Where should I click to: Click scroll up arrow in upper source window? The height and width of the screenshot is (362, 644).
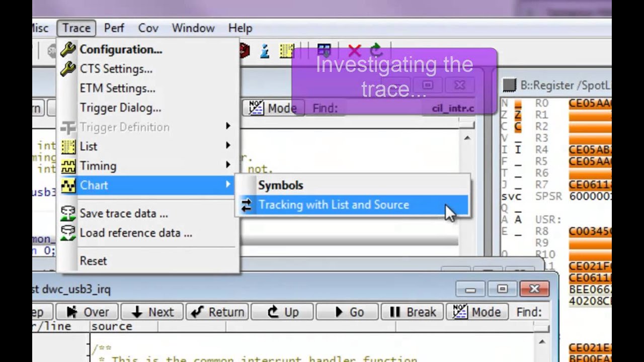pyautogui.click(x=467, y=138)
